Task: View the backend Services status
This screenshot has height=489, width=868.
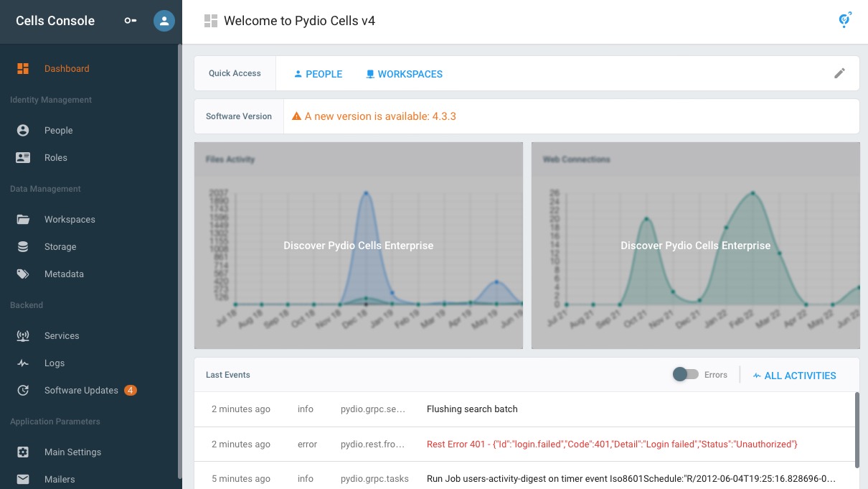Action: pyautogui.click(x=61, y=335)
